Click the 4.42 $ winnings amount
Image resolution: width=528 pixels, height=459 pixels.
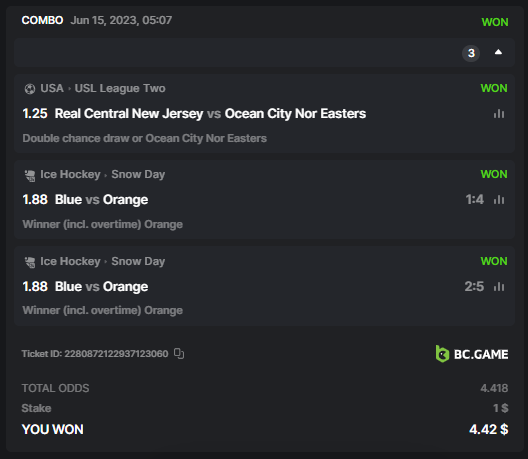click(x=489, y=429)
